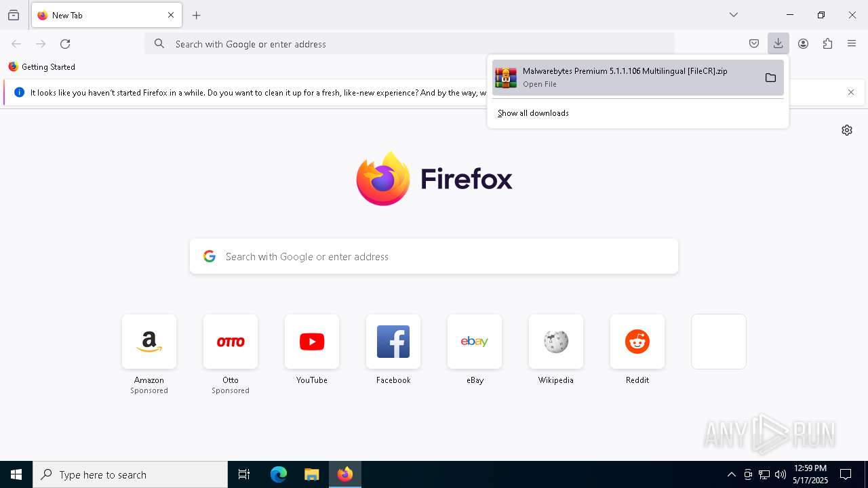Image resolution: width=868 pixels, height=488 pixels.
Task: Go back one page
Action: (x=16, y=44)
